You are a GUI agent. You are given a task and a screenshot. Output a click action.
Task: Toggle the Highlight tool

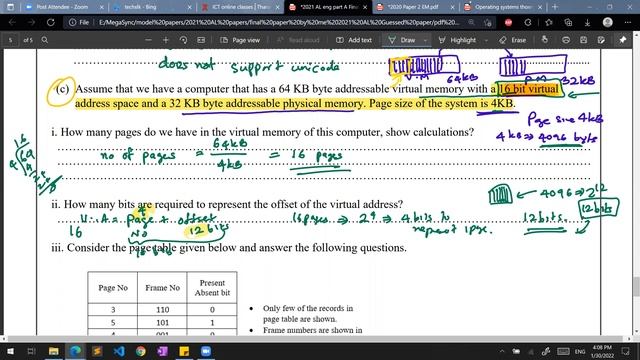pyautogui.click(x=457, y=40)
